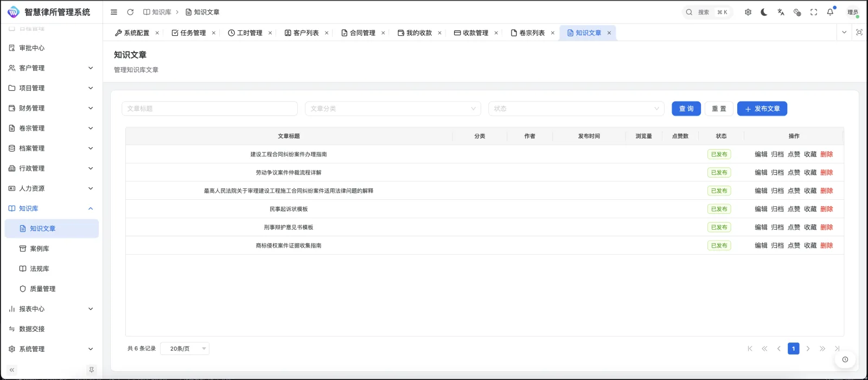Jump back pages double-arrow icon

[x=764, y=349]
